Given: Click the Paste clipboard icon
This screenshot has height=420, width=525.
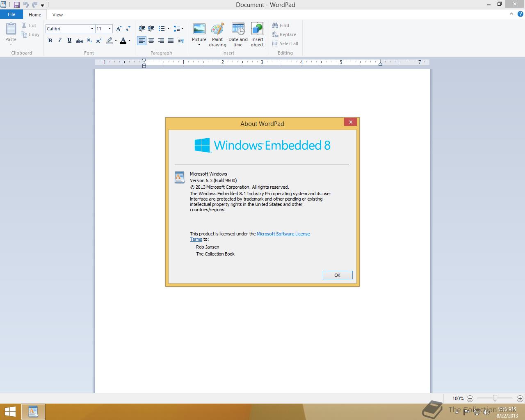Looking at the screenshot, I should [11, 29].
